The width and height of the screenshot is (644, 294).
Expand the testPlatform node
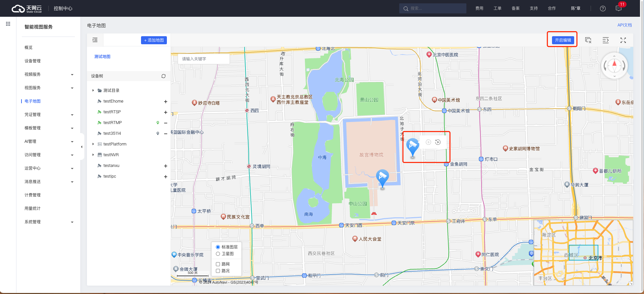93,144
